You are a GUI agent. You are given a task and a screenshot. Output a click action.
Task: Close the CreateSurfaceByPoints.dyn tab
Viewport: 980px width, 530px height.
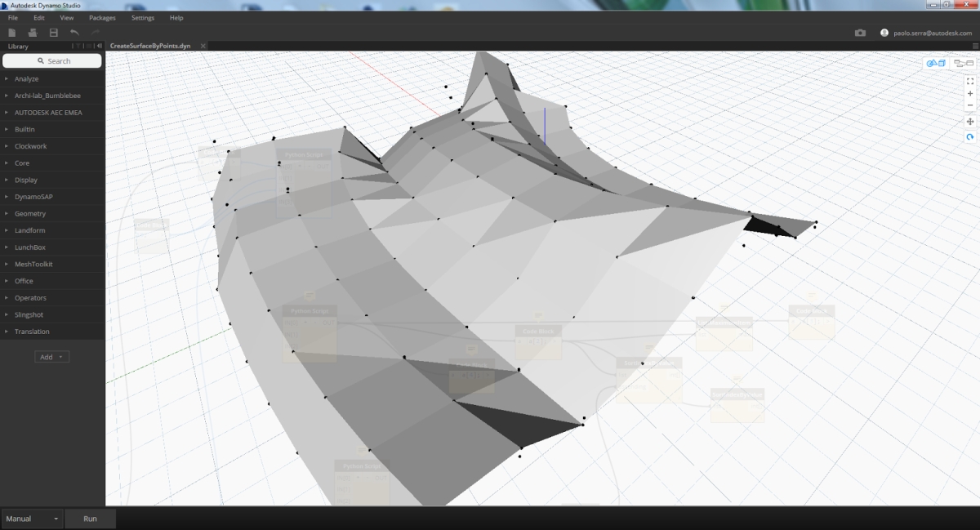pos(203,47)
